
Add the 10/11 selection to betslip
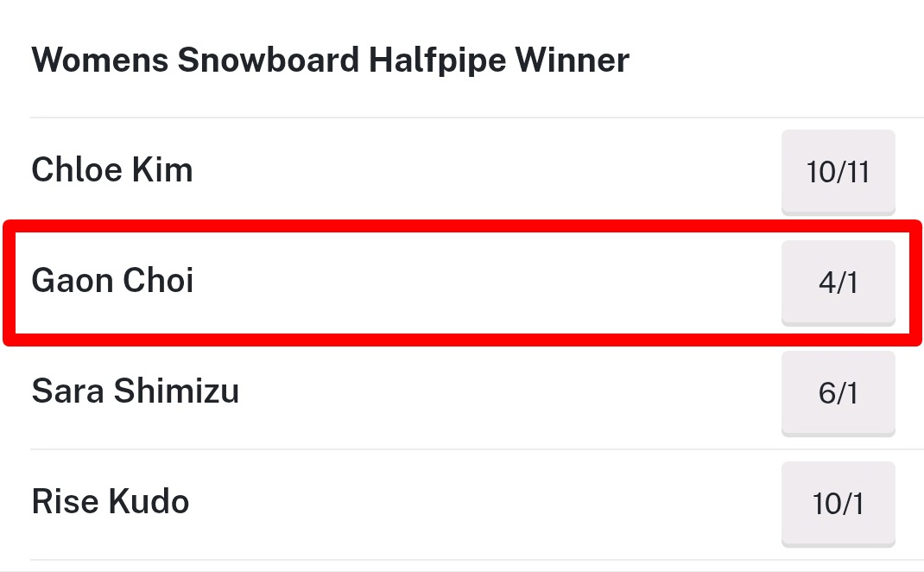(x=838, y=171)
